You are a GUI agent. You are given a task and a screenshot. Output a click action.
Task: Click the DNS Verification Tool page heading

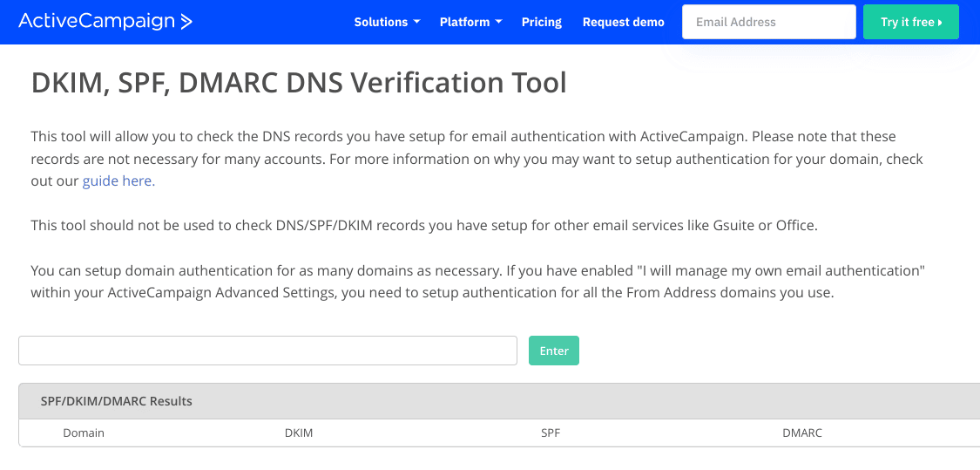pos(299,83)
